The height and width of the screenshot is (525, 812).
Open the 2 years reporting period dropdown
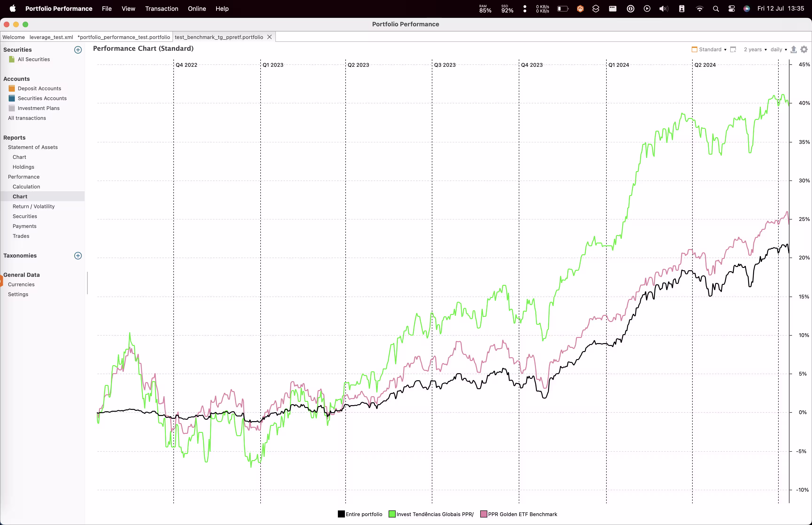click(755, 49)
